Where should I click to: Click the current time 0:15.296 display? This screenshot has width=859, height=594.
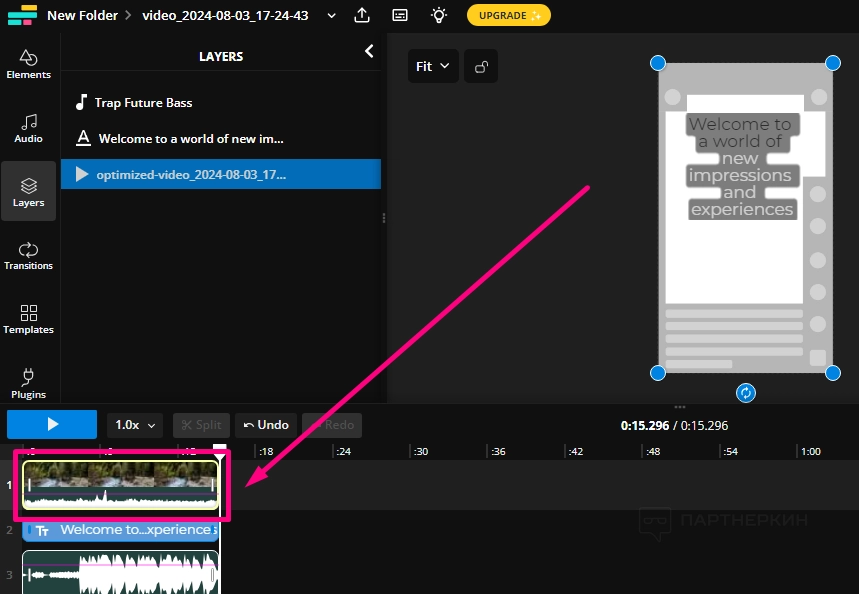pyautogui.click(x=645, y=426)
